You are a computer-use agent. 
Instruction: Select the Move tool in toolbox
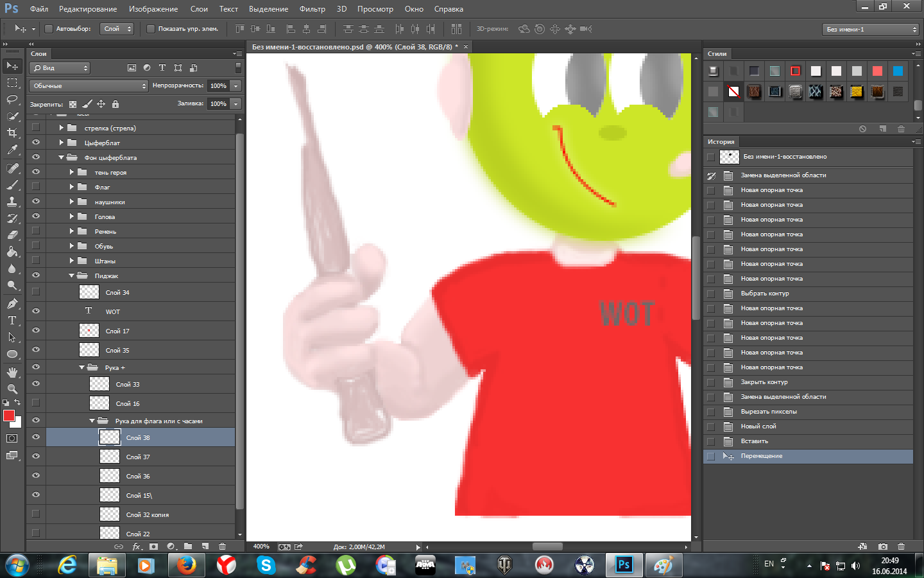click(12, 66)
